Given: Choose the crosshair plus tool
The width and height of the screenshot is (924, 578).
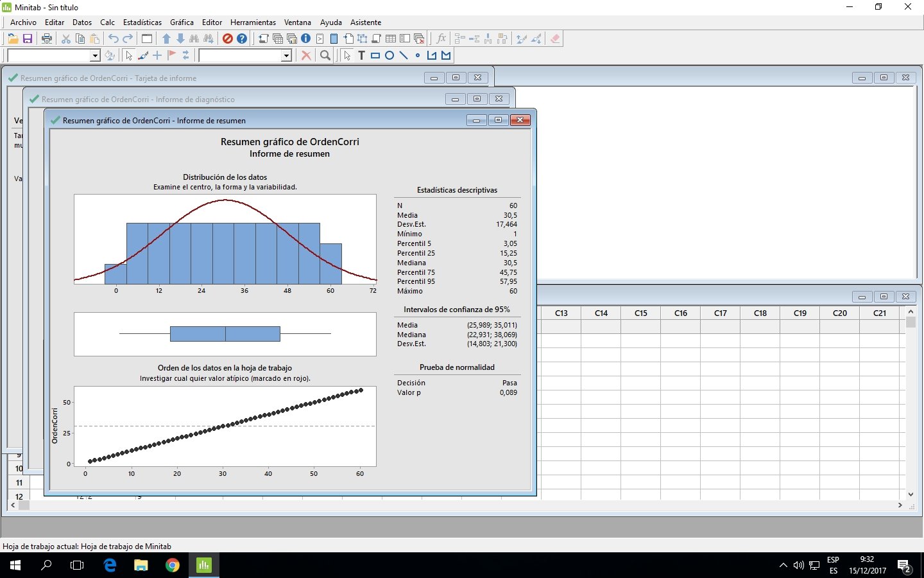Looking at the screenshot, I should tap(157, 56).
